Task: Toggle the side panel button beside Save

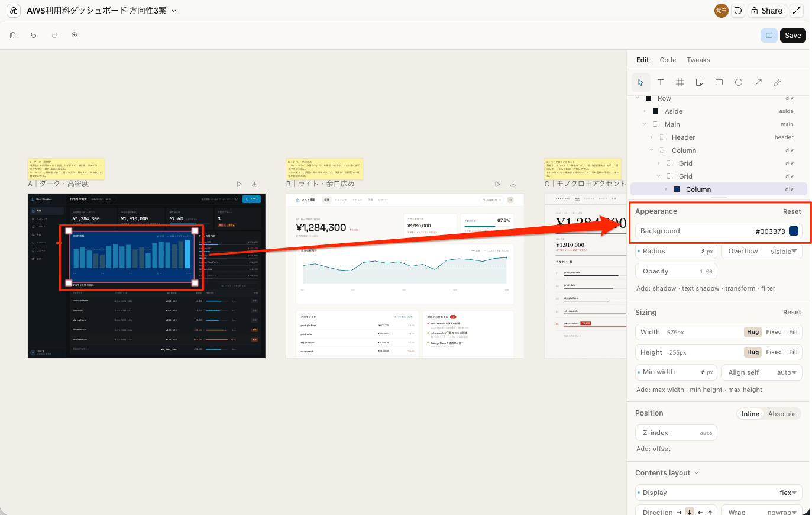Action: tap(769, 36)
